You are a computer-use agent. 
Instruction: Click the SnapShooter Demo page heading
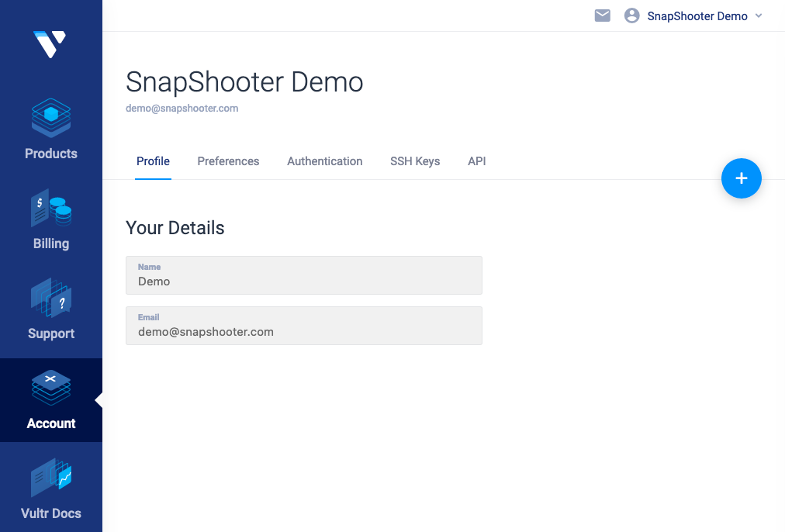click(244, 82)
